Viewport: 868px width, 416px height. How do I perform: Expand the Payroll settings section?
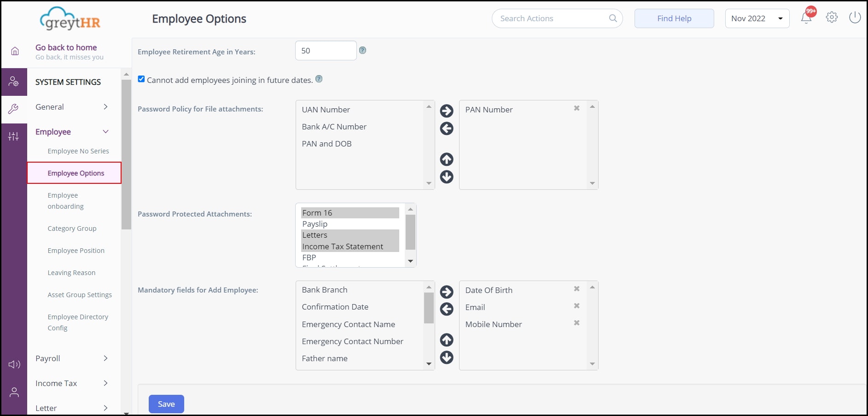71,358
